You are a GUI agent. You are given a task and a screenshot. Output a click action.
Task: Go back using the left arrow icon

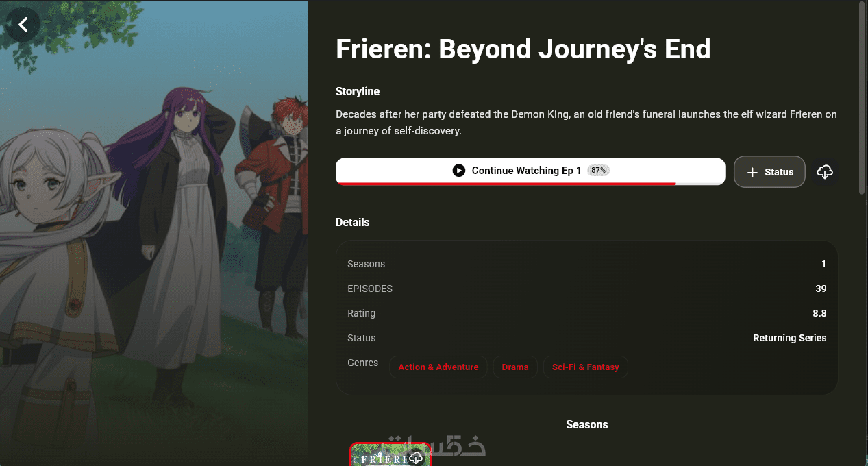pyautogui.click(x=23, y=25)
